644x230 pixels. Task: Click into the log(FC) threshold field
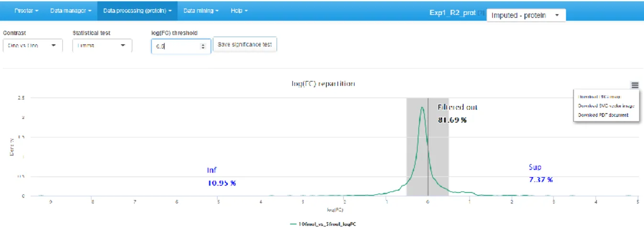176,46
